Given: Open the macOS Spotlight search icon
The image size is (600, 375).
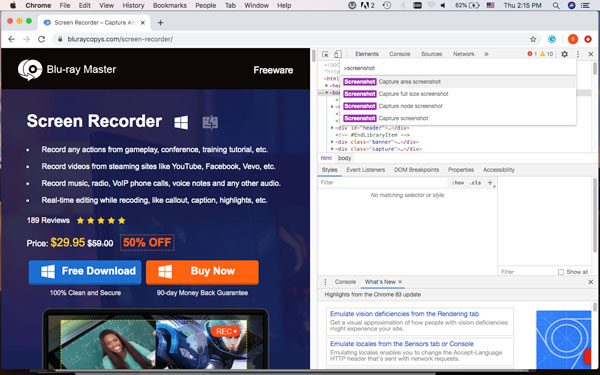Looking at the screenshot, I should [x=556, y=5].
